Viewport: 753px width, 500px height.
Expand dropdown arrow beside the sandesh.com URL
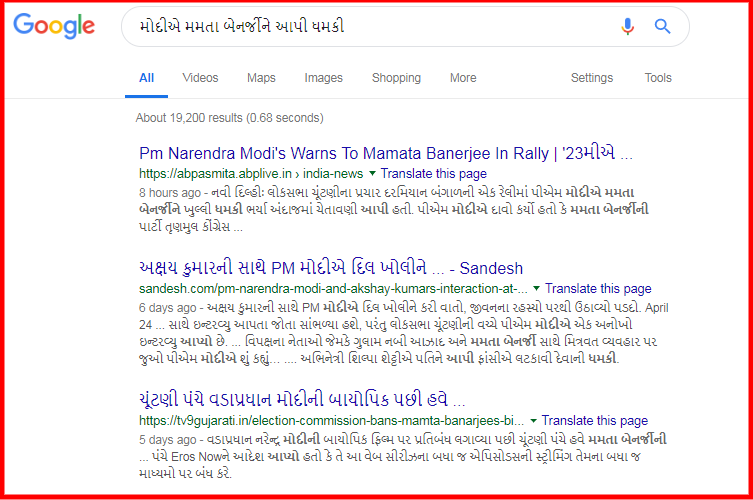coord(536,289)
